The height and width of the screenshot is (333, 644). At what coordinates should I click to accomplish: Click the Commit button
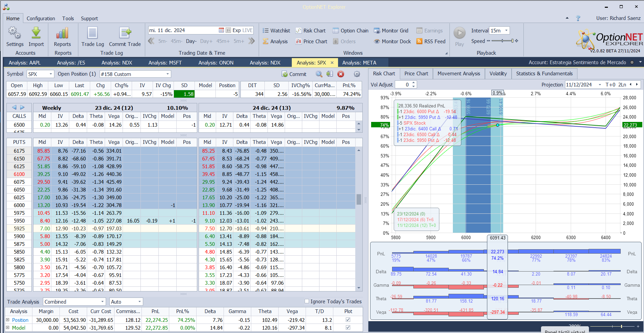pos(294,74)
